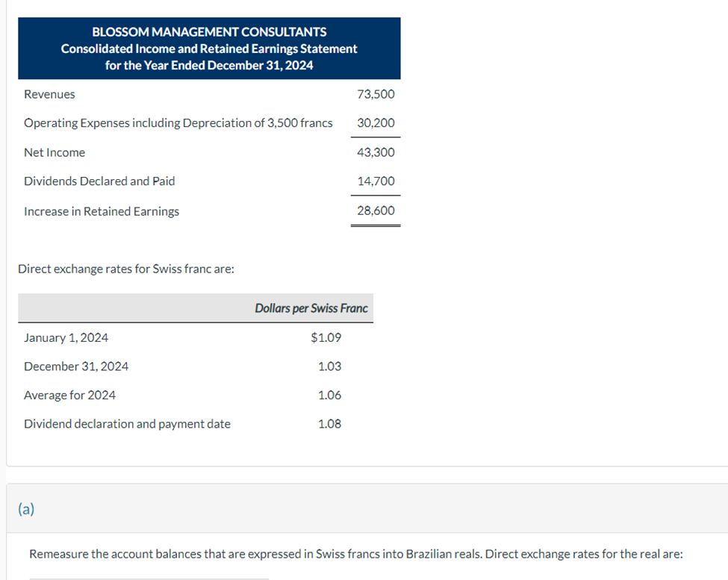Click the 14,700 dividends amount
Screen dimensions: 728x580
pos(376,181)
